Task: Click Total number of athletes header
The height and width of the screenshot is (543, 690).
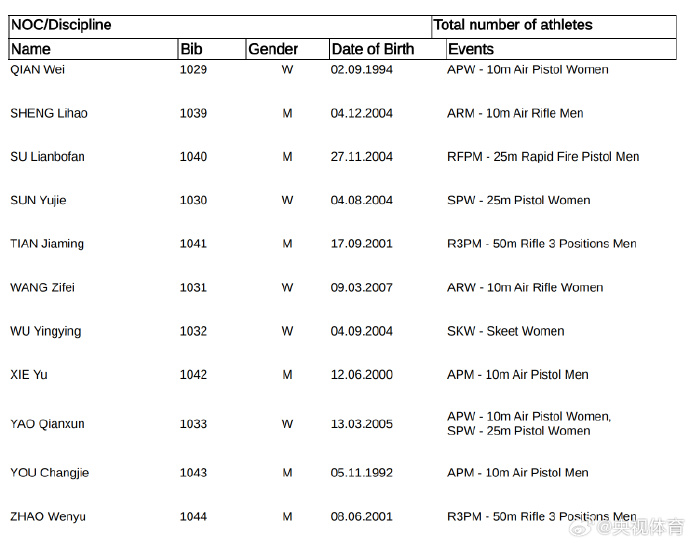Action: [x=512, y=24]
